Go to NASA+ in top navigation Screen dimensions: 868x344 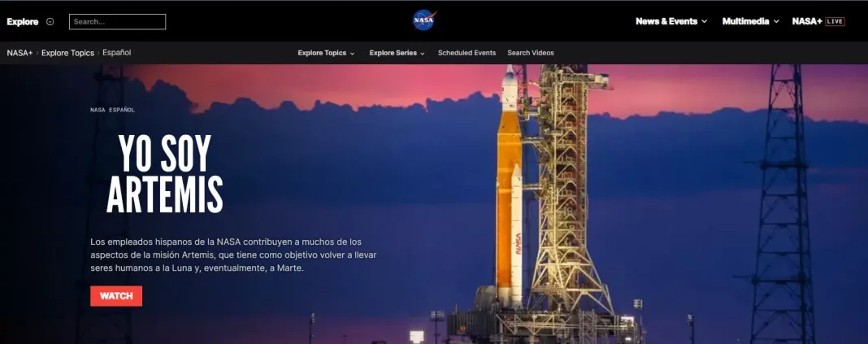(x=807, y=21)
